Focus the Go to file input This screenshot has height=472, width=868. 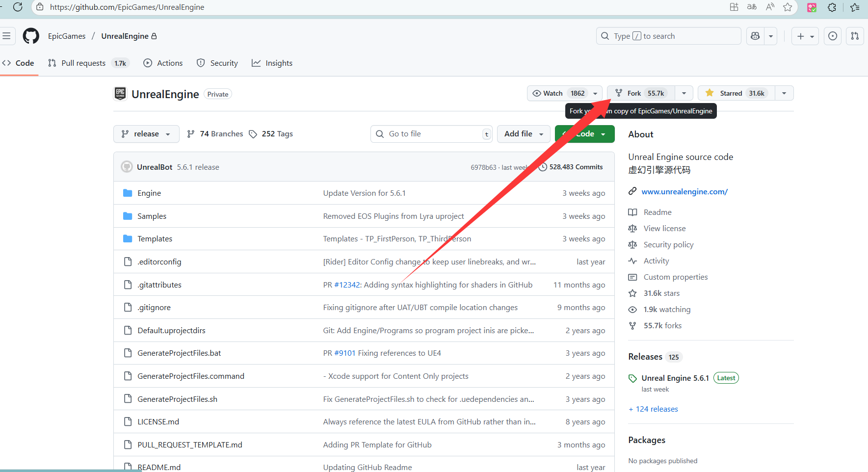pos(431,134)
